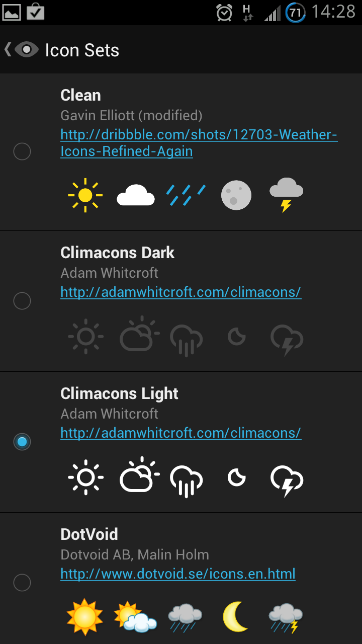Choose the Climacons Dark radio button

point(22,301)
